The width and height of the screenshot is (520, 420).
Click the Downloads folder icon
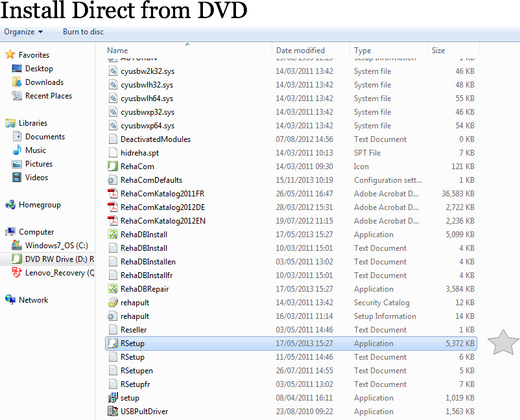click(17, 82)
